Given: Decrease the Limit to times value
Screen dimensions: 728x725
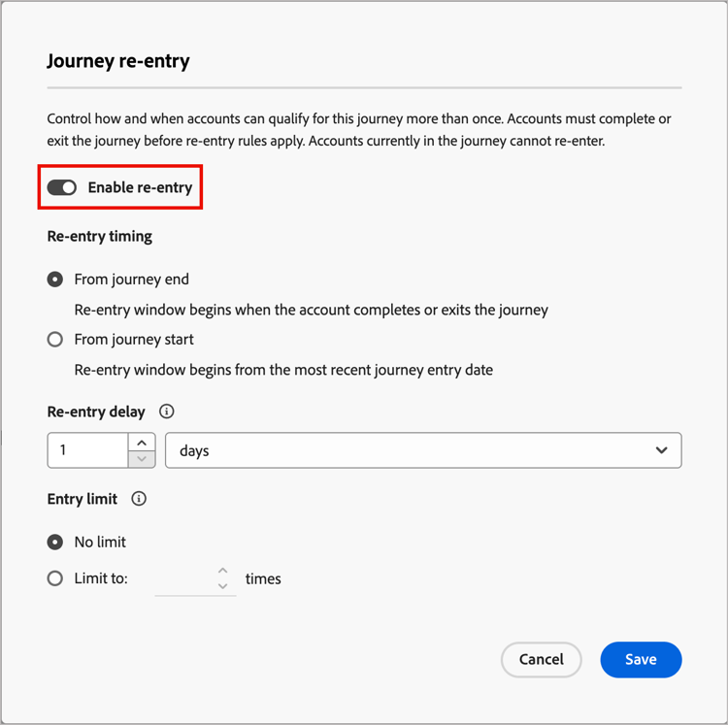Looking at the screenshot, I should pyautogui.click(x=223, y=586).
